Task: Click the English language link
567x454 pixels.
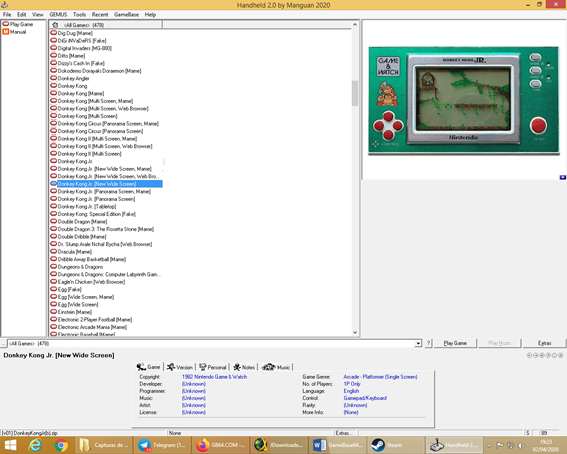Action: (351, 391)
